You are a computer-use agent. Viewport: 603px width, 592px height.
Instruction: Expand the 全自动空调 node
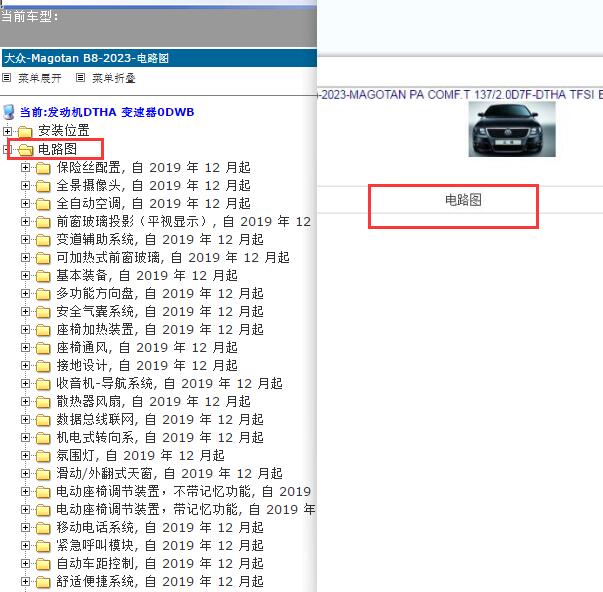click(x=25, y=203)
